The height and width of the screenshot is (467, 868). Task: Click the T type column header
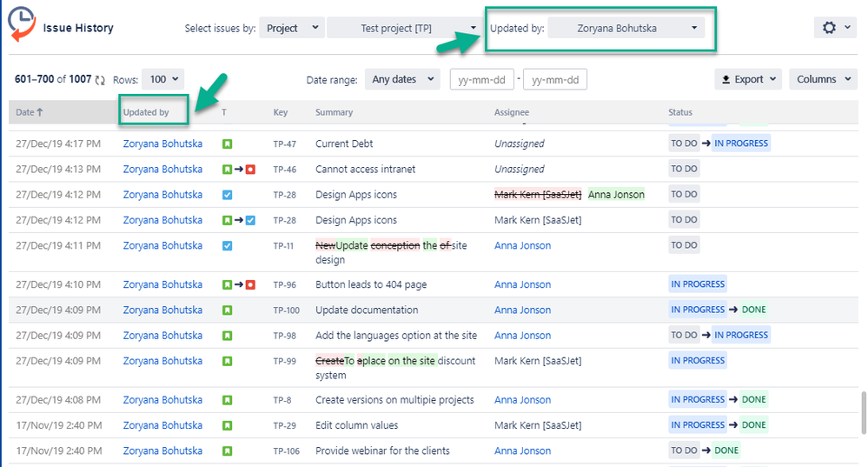tap(223, 112)
